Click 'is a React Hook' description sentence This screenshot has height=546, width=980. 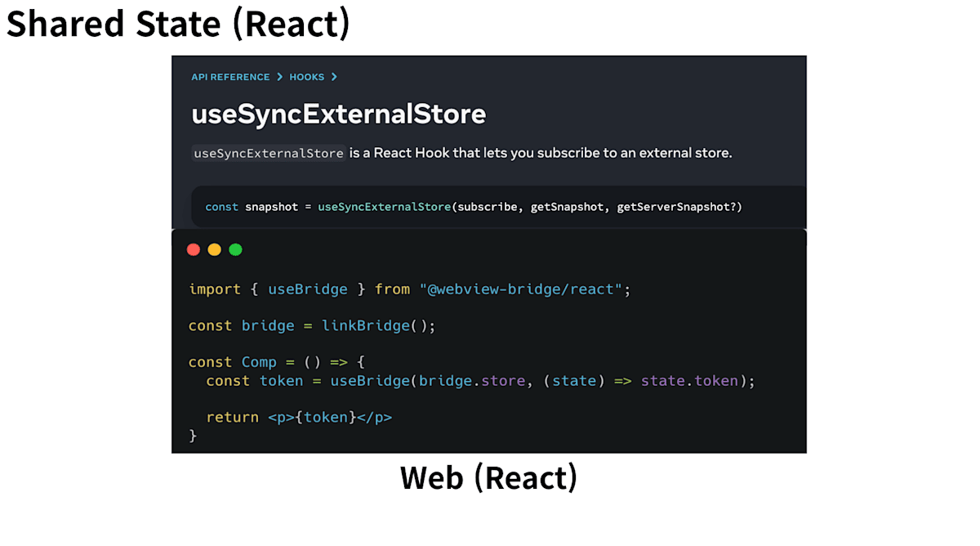541,153
